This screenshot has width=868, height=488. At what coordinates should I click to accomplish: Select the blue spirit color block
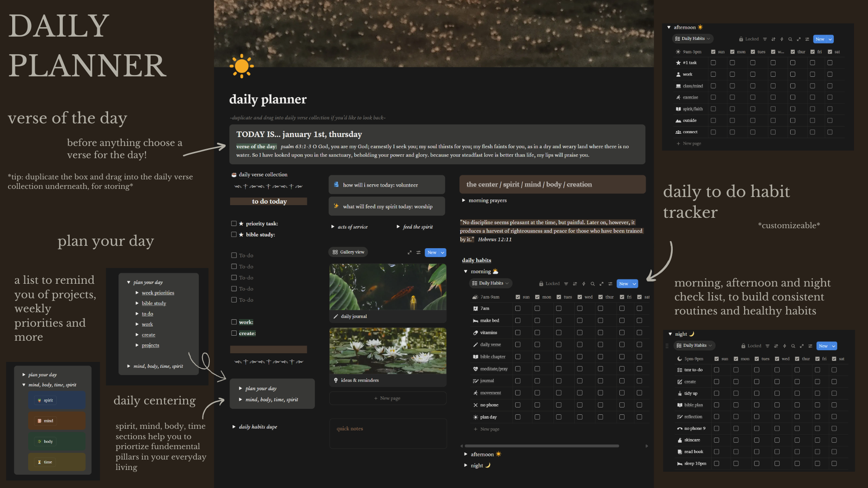pos(57,400)
